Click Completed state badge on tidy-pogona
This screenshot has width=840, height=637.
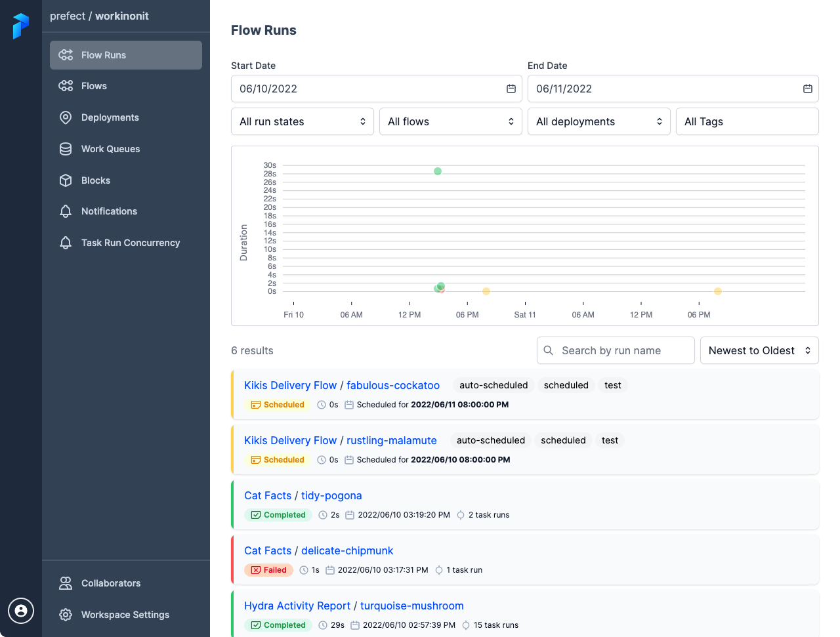tap(278, 515)
